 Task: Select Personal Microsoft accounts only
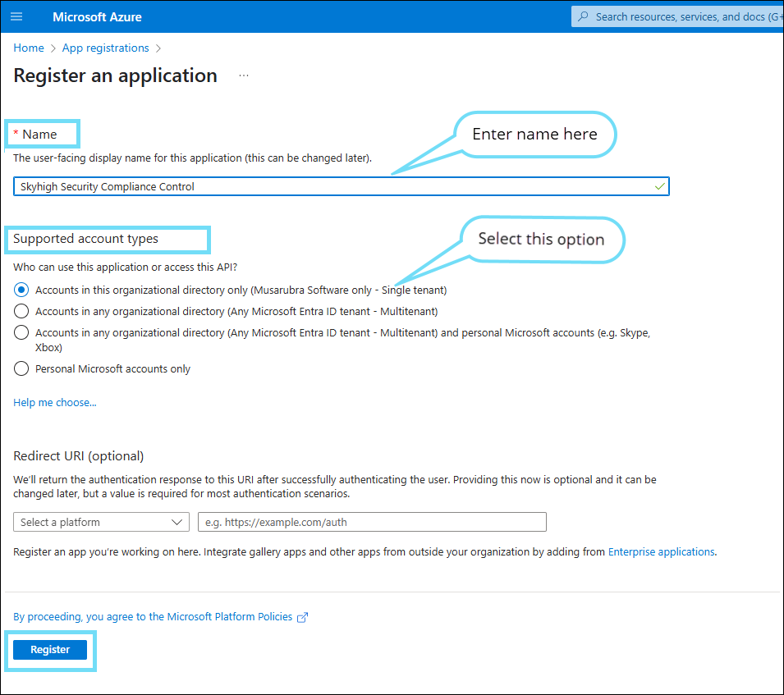point(21,368)
